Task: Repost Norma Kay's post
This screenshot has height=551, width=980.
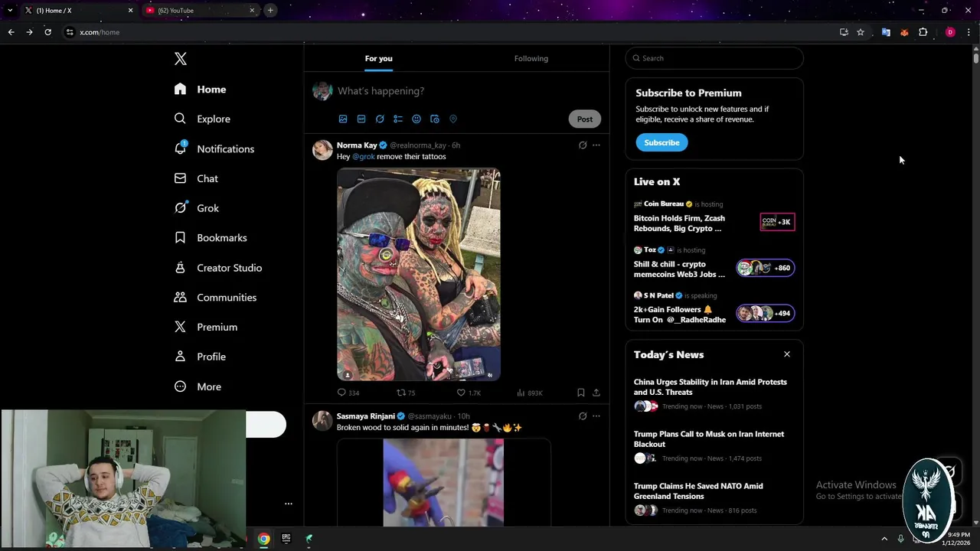Action: tap(406, 393)
